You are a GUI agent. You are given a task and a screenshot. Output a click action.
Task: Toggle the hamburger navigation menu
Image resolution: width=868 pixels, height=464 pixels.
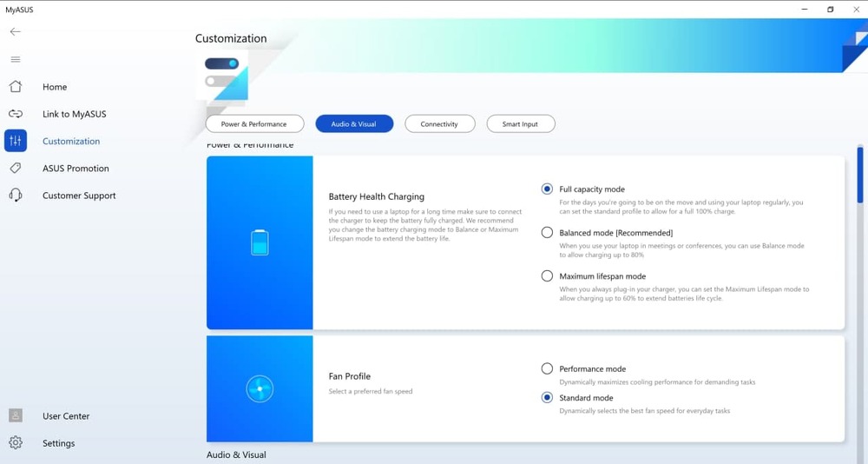16,59
